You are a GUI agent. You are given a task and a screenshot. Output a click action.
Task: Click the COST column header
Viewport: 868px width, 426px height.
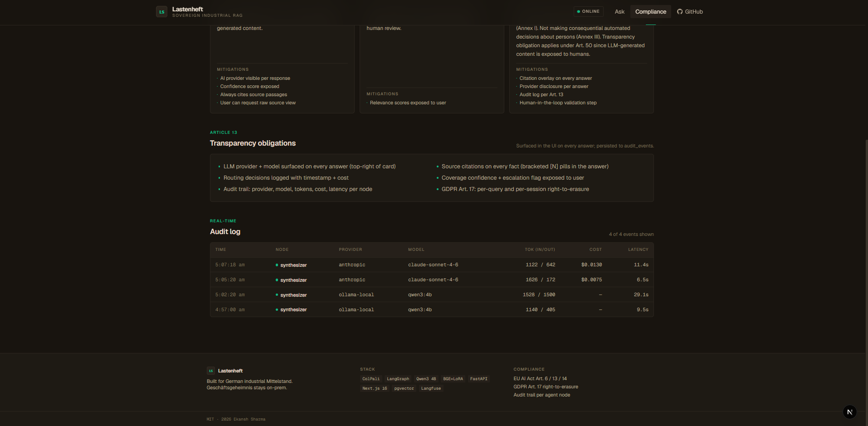coord(595,250)
